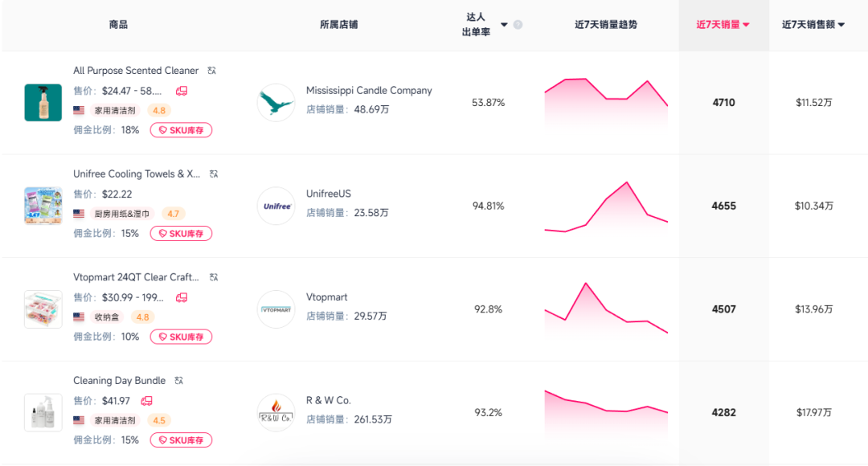Click 收纳盒 category tag

107,317
